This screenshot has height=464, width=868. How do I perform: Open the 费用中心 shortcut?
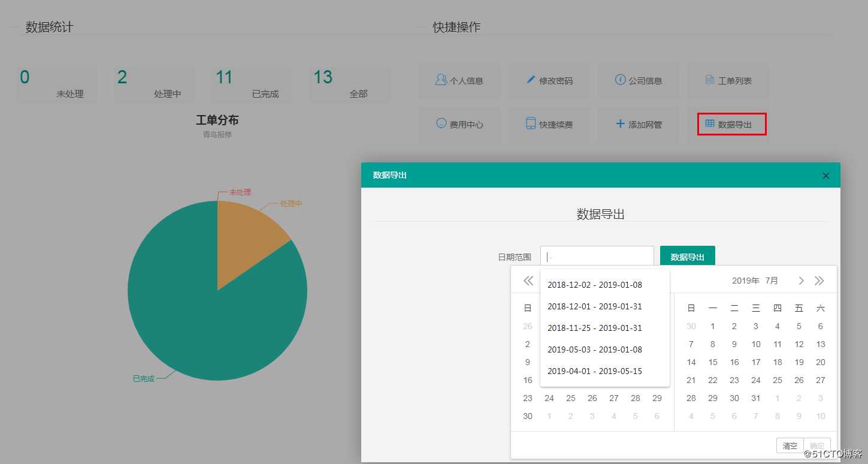tap(459, 124)
